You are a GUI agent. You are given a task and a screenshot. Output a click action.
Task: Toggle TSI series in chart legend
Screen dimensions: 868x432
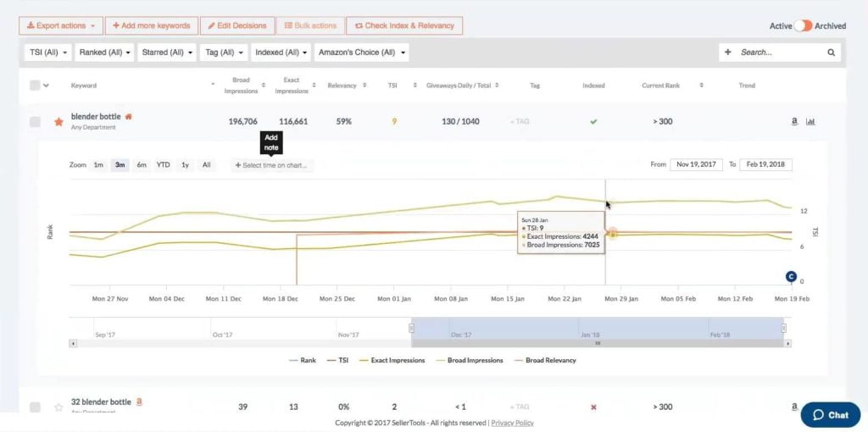(337, 360)
